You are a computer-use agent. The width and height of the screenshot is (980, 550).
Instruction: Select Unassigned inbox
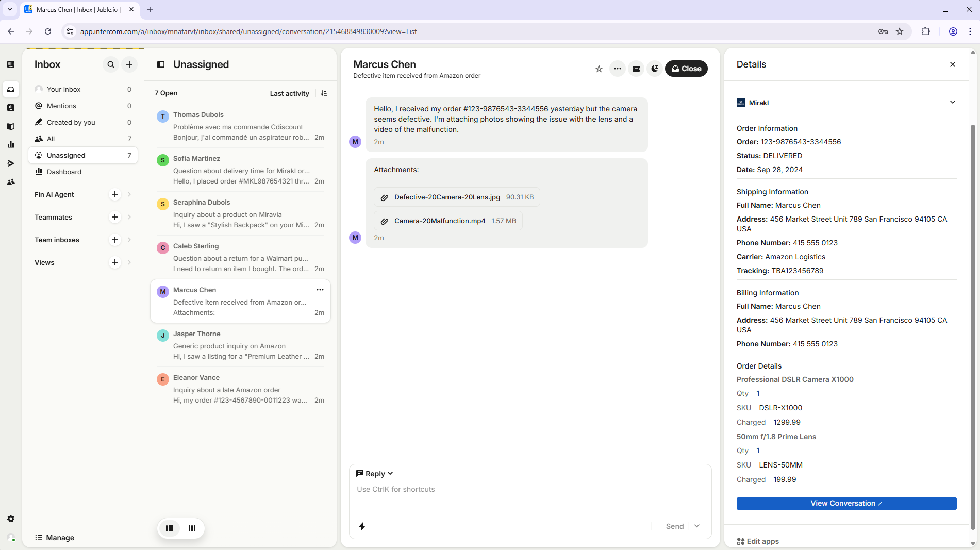pyautogui.click(x=83, y=155)
